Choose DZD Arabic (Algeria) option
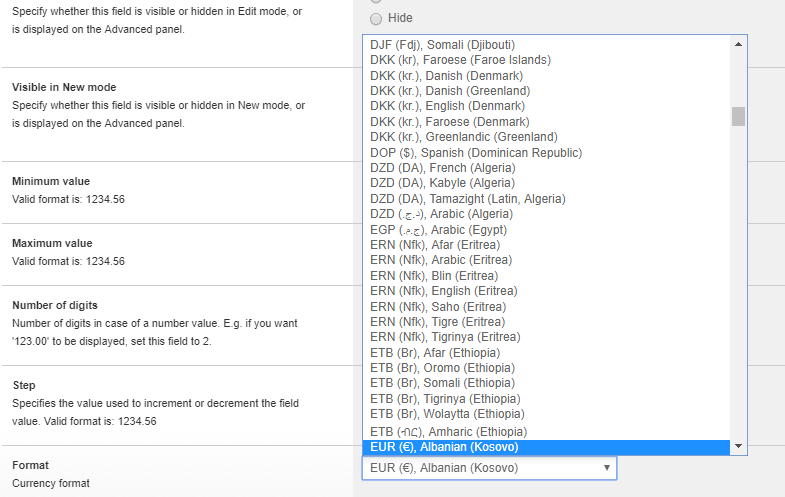This screenshot has height=497, width=785. pos(546,214)
